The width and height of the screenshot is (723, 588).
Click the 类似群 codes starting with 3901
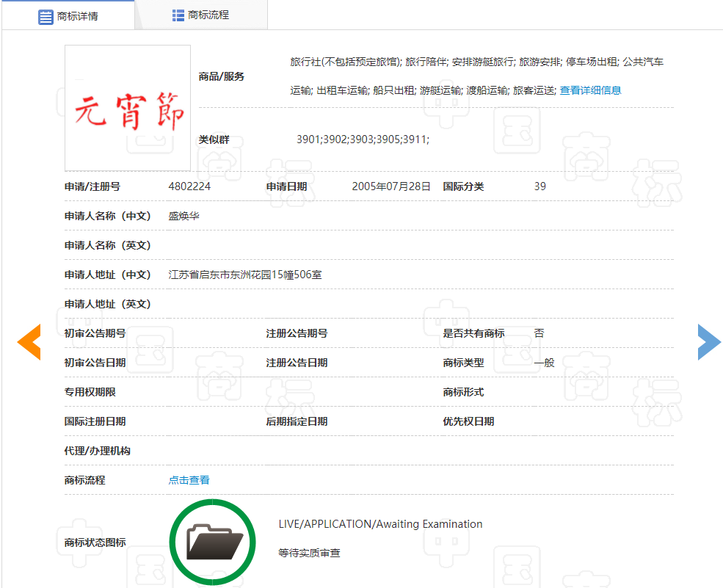[363, 139]
